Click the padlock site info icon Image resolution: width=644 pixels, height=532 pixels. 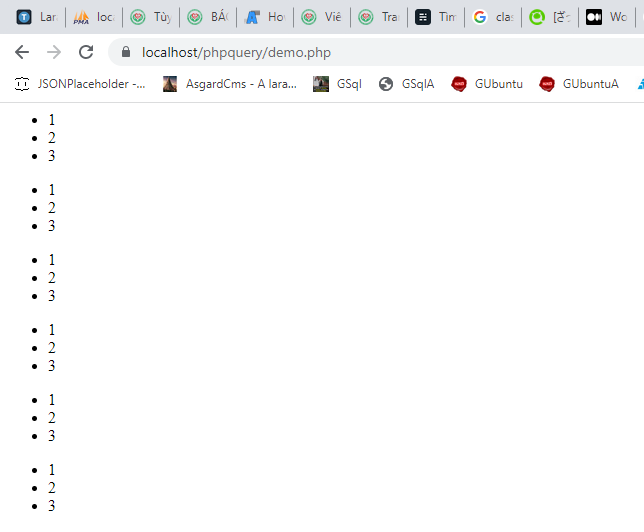click(x=126, y=53)
